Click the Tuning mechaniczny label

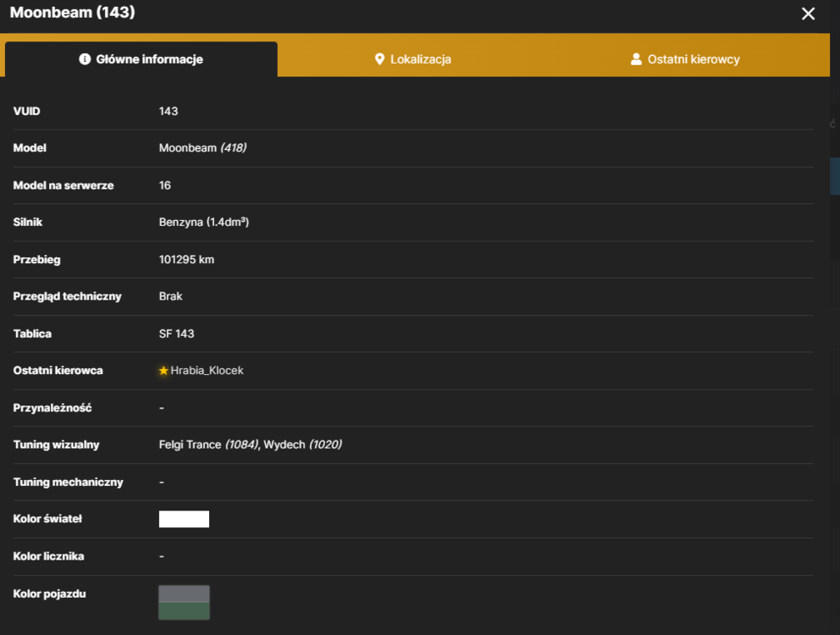tap(68, 482)
